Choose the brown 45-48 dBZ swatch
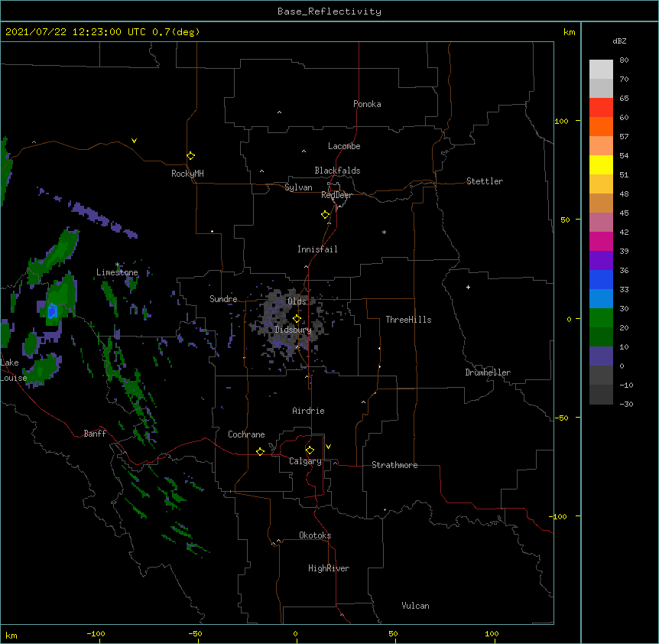The width and height of the screenshot is (659, 644). point(601,203)
